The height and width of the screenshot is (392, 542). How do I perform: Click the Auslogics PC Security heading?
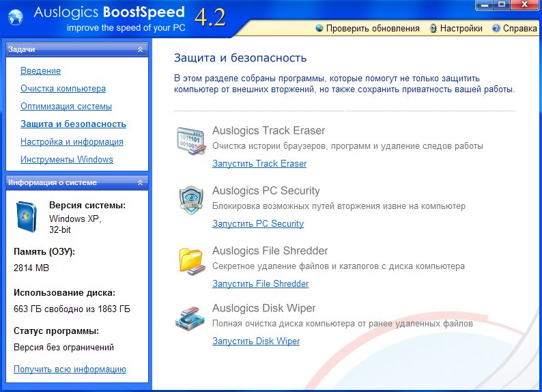[x=266, y=191]
